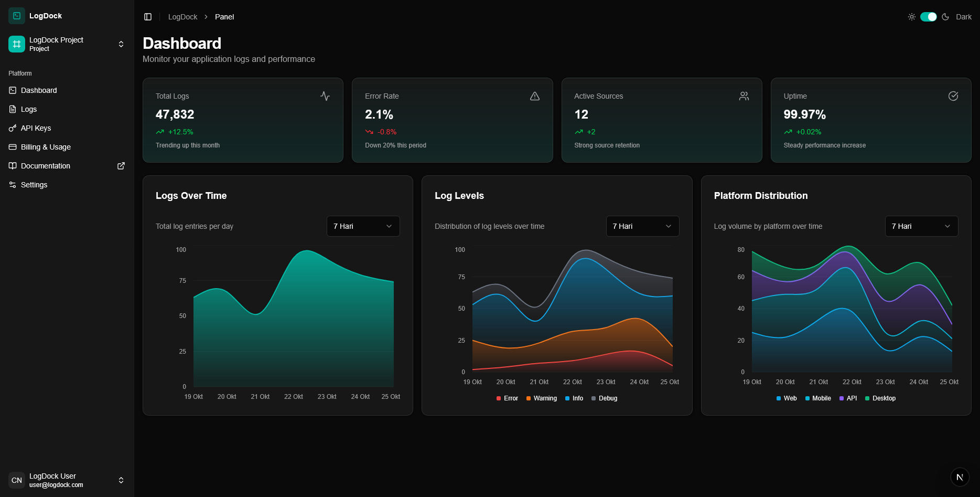Toggle the Error series in Log Levels legend
980x497 pixels.
[507, 398]
